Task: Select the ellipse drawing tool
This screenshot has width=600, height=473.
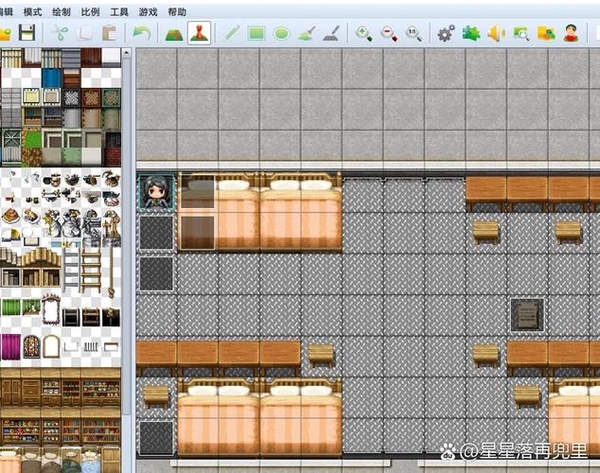Action: [x=282, y=34]
